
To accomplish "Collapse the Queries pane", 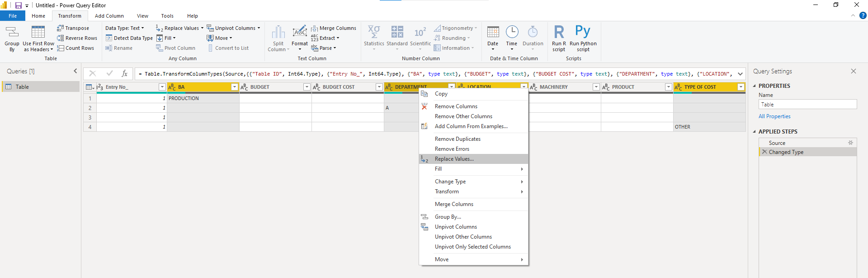I will [x=75, y=71].
